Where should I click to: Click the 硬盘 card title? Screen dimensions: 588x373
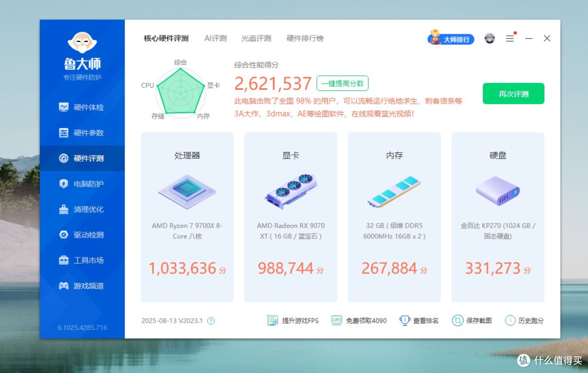point(498,156)
